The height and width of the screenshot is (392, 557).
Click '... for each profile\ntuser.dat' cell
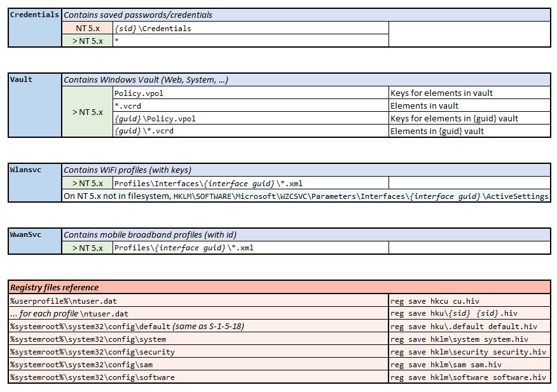198,313
